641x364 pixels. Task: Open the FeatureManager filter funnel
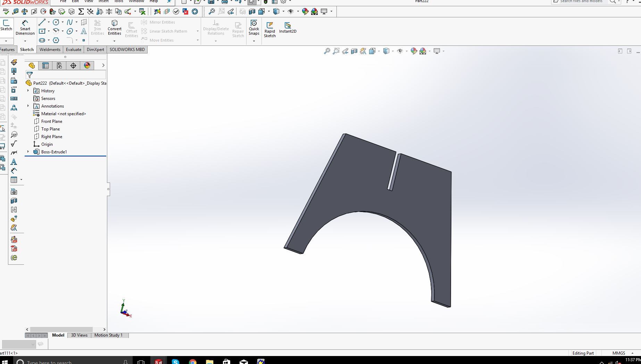[x=30, y=75]
